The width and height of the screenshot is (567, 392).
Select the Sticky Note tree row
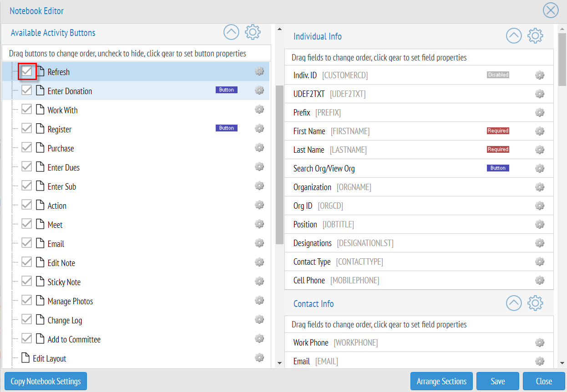(x=64, y=282)
